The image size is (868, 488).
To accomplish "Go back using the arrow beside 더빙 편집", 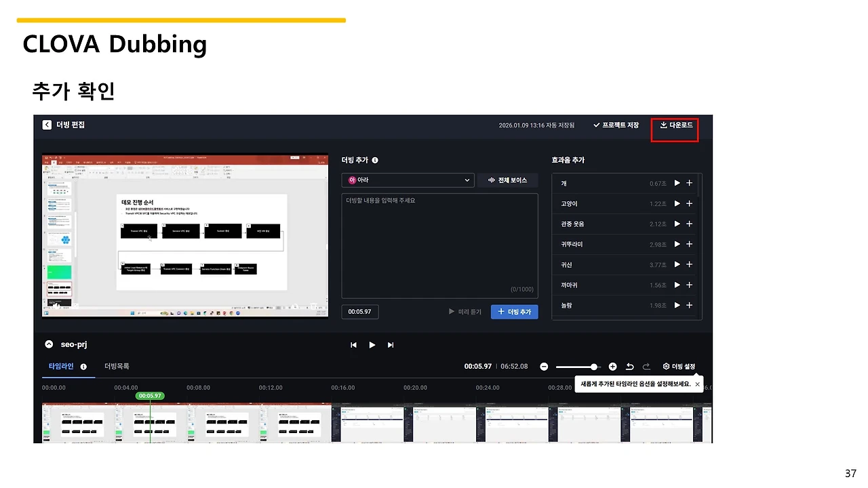I will click(47, 125).
